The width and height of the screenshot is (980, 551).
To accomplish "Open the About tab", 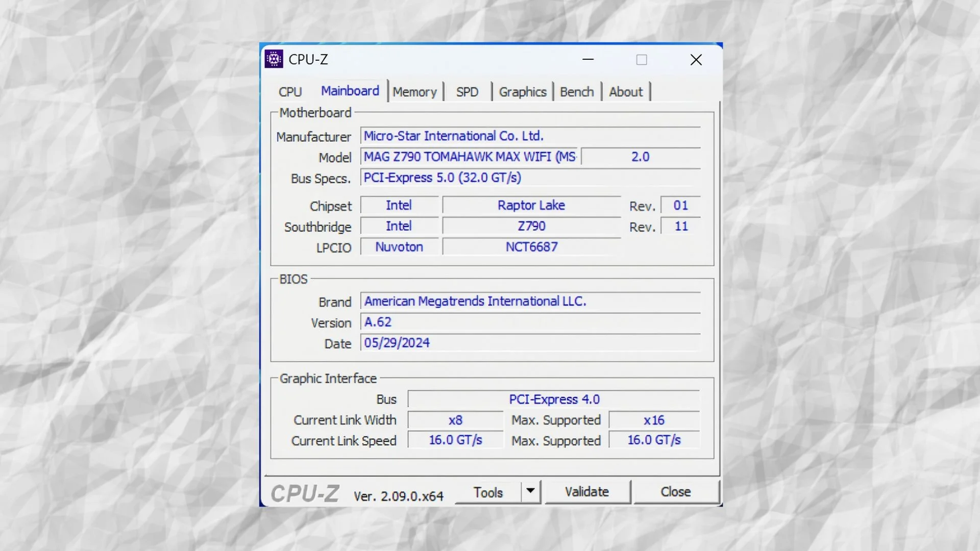I will 625,91.
